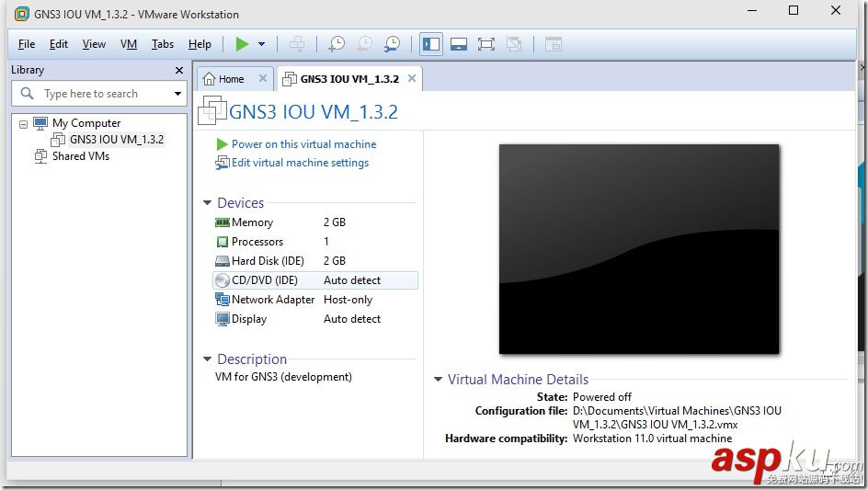This screenshot has height=490, width=868.
Task: Collapse Virtual Machine Details section
Action: (x=438, y=380)
